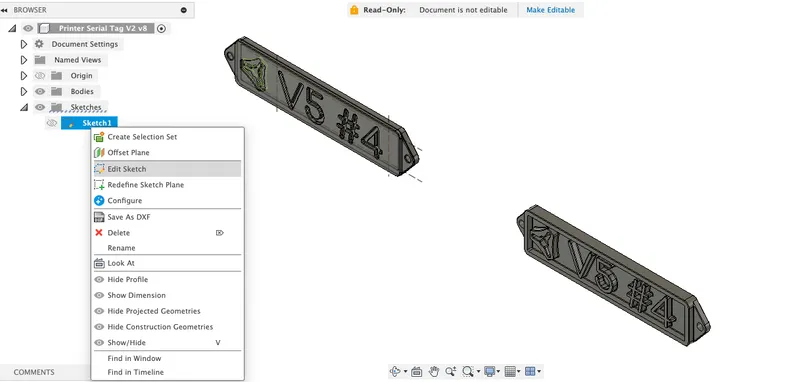Activate the radio button beside Printer Serial Tag
Image resolution: width=800 pixels, height=382 pixels.
coord(162,29)
